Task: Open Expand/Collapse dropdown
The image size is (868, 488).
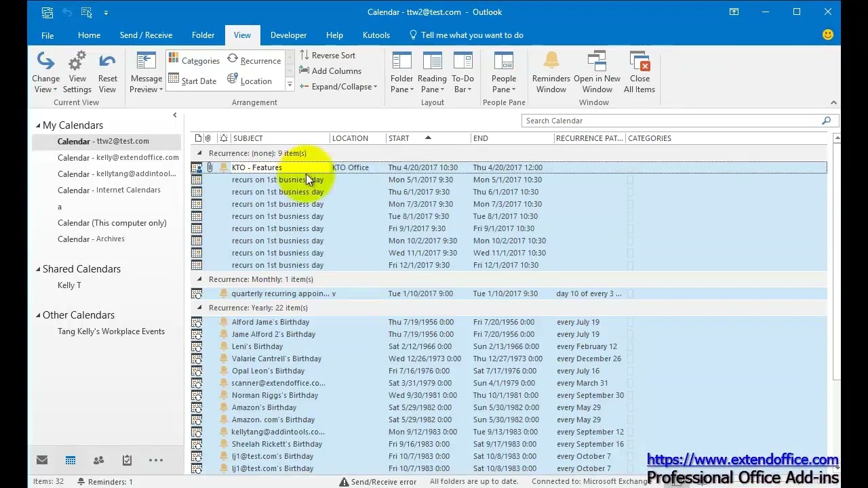Action: [x=338, y=87]
